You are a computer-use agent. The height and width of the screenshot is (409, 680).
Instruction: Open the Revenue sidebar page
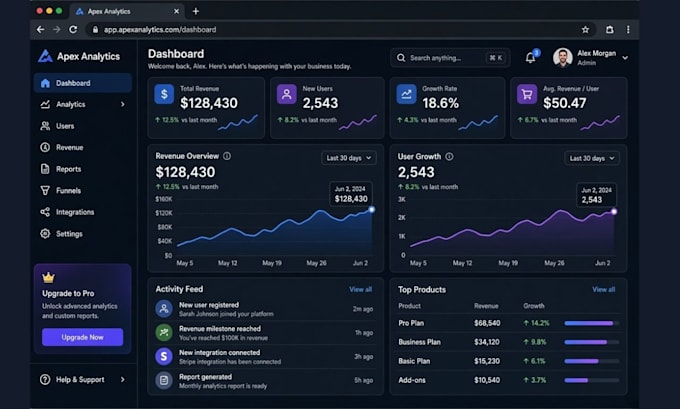[x=82, y=147]
